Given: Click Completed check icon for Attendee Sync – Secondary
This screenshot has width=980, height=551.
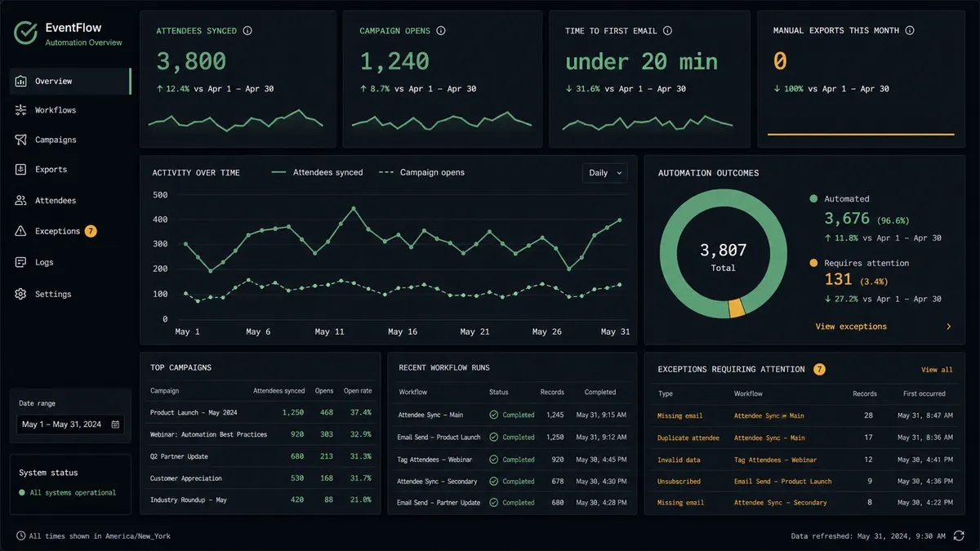Looking at the screenshot, I should (x=493, y=481).
